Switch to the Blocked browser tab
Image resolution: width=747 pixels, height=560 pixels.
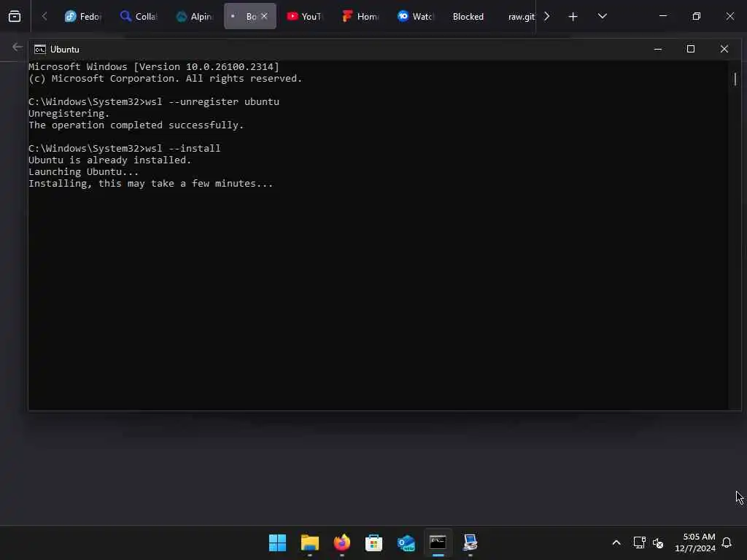[468, 16]
